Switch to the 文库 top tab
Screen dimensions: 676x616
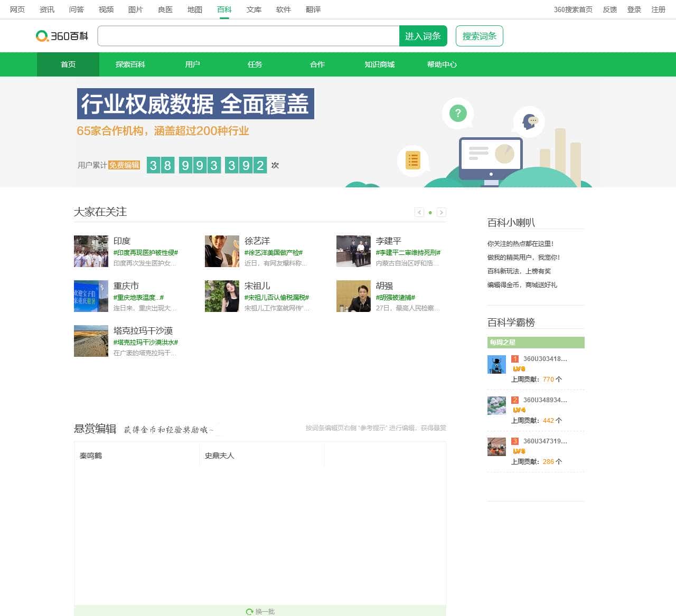(x=254, y=10)
